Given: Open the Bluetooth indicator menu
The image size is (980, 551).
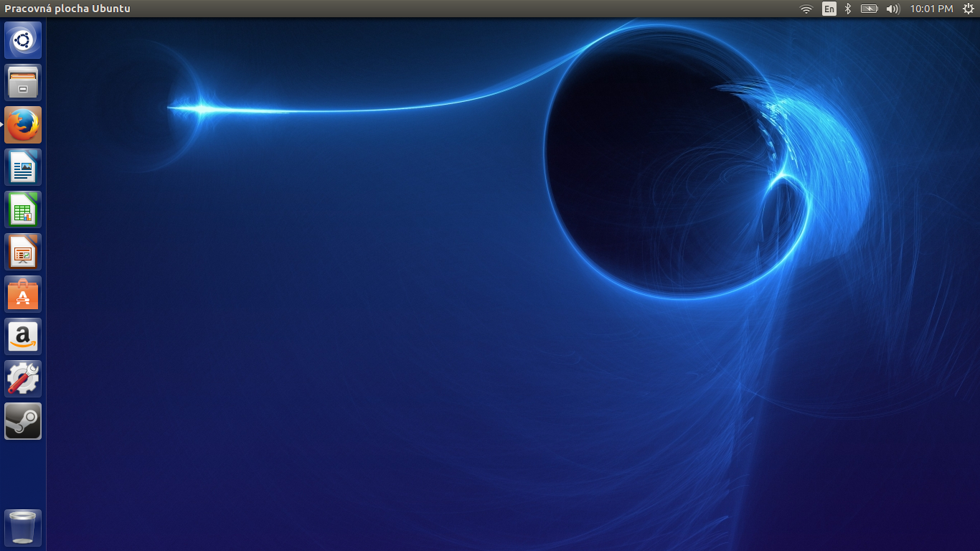Looking at the screenshot, I should (x=848, y=9).
